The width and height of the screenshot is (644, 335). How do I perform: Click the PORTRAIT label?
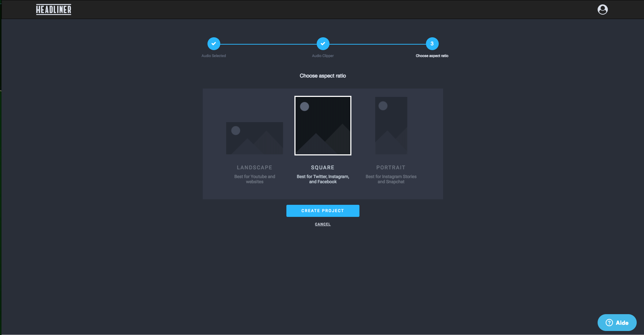pos(391,167)
